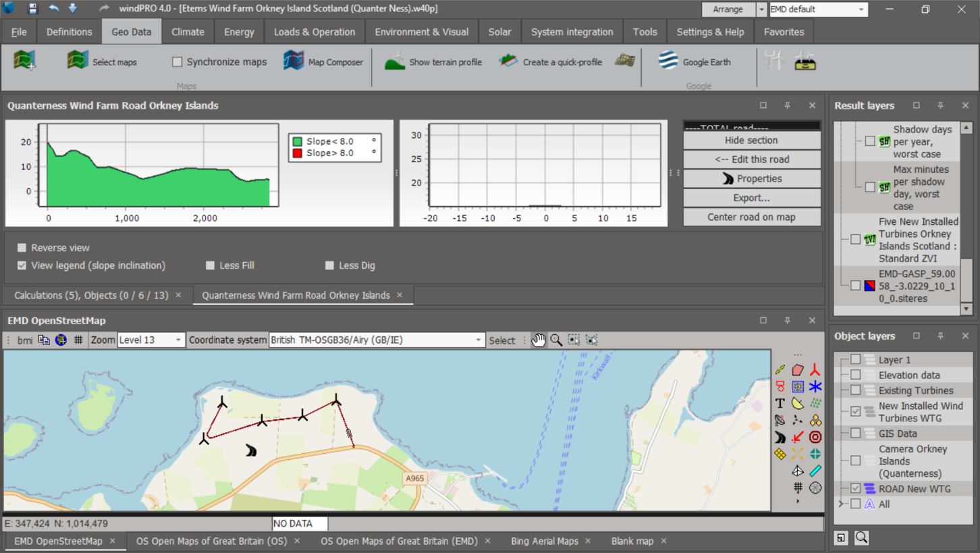Click the globe icon in map toolbar

tap(61, 340)
